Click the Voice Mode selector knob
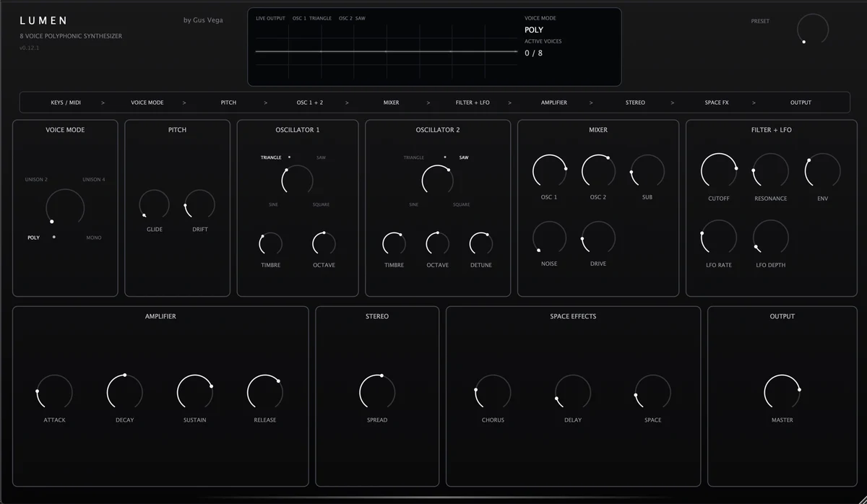Image resolution: width=867 pixels, height=504 pixels. coord(65,207)
